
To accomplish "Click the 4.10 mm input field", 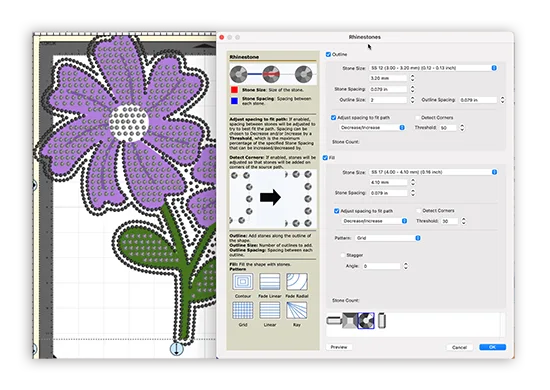I will [x=389, y=182].
